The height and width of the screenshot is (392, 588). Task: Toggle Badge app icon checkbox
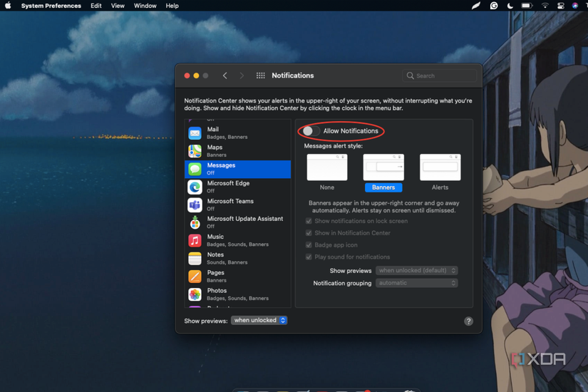click(309, 245)
